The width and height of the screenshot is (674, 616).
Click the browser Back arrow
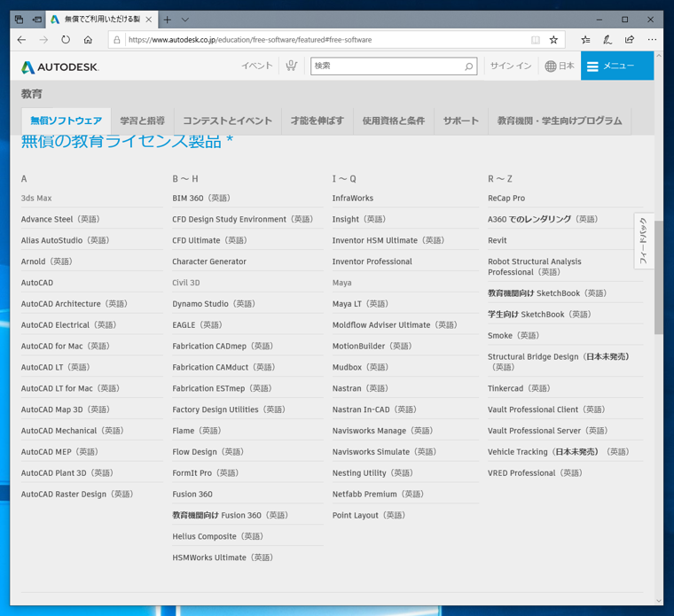21,40
